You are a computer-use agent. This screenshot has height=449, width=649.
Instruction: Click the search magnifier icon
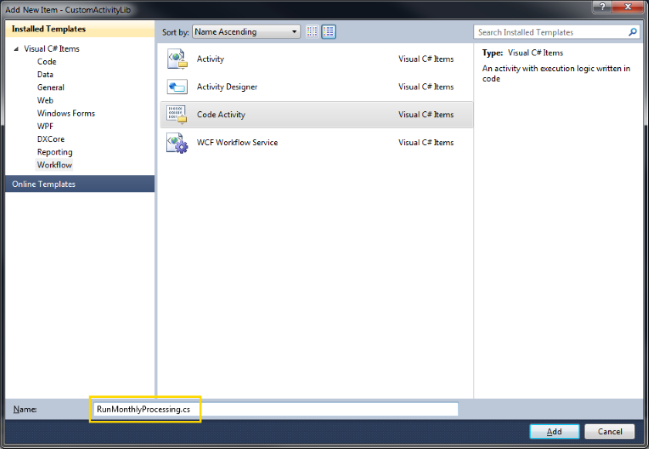point(632,32)
